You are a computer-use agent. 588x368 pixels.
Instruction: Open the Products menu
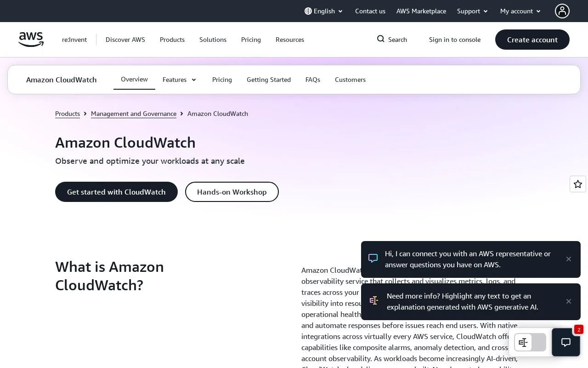[x=172, y=40]
